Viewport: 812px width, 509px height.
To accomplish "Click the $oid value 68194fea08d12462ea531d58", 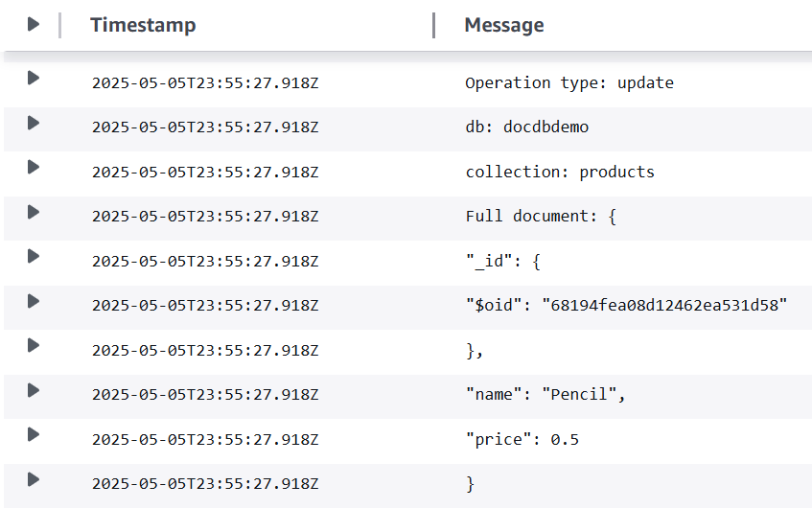I will [x=664, y=306].
